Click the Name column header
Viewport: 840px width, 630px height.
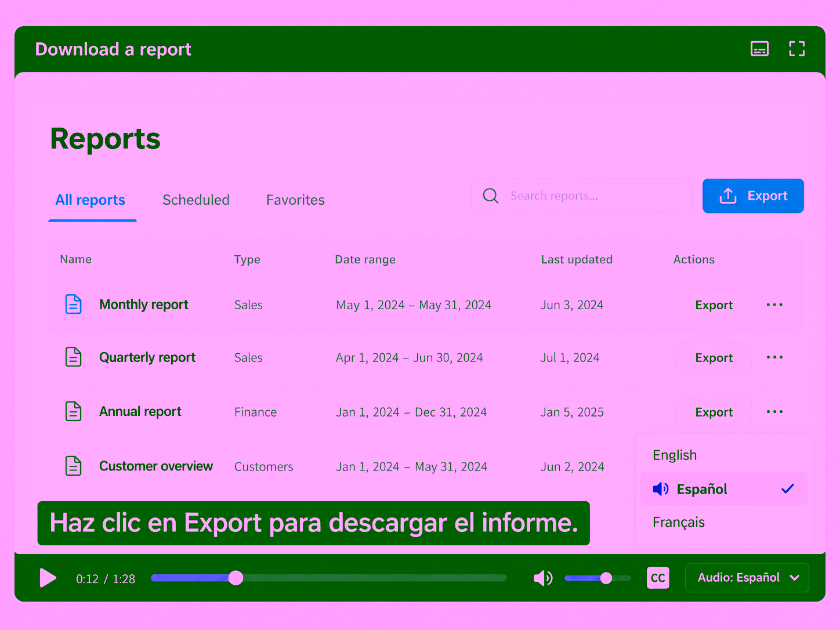tap(76, 259)
